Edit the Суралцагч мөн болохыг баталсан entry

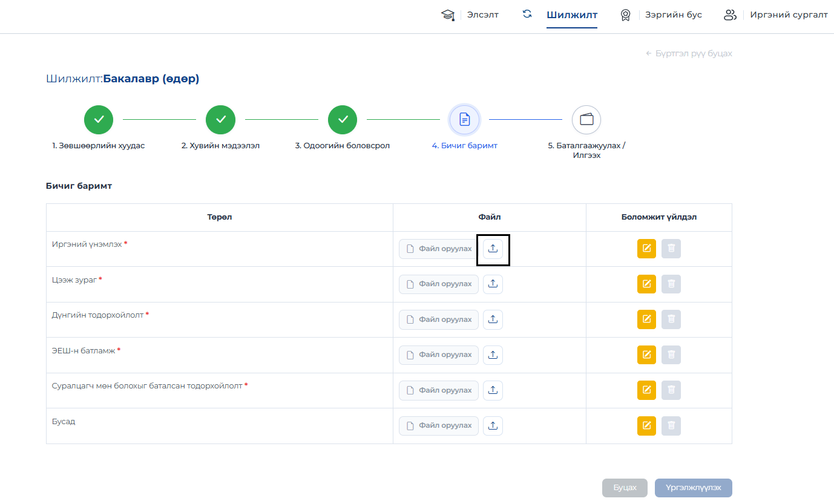(646, 390)
